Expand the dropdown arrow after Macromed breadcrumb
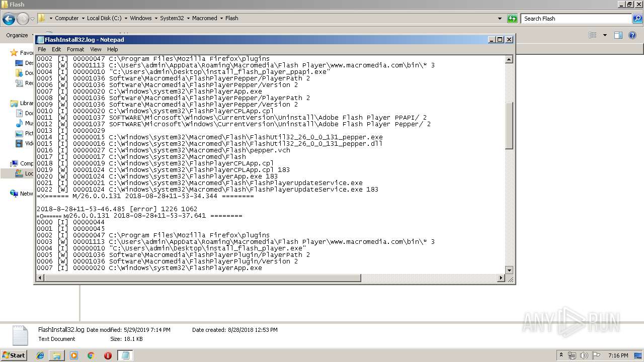The image size is (644, 362). click(x=221, y=18)
